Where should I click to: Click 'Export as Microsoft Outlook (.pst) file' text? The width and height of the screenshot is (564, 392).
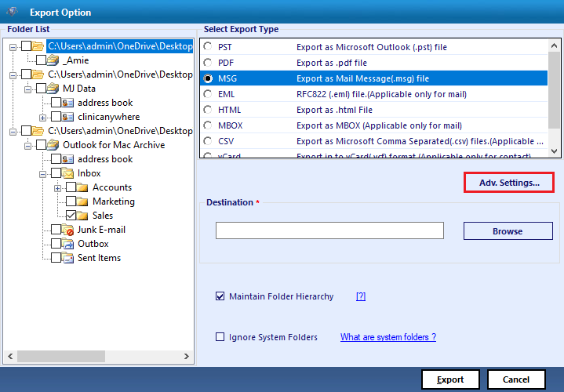click(x=372, y=47)
